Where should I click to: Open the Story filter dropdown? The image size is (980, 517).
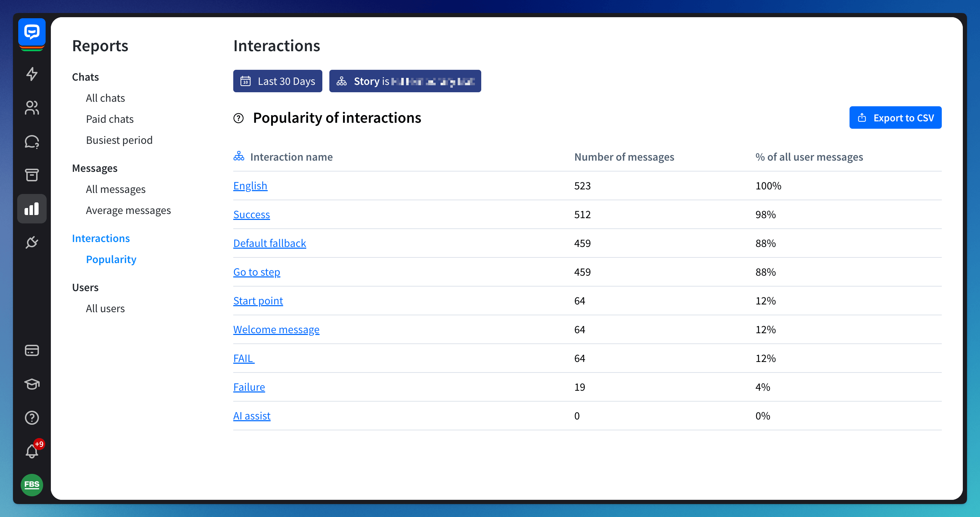405,81
